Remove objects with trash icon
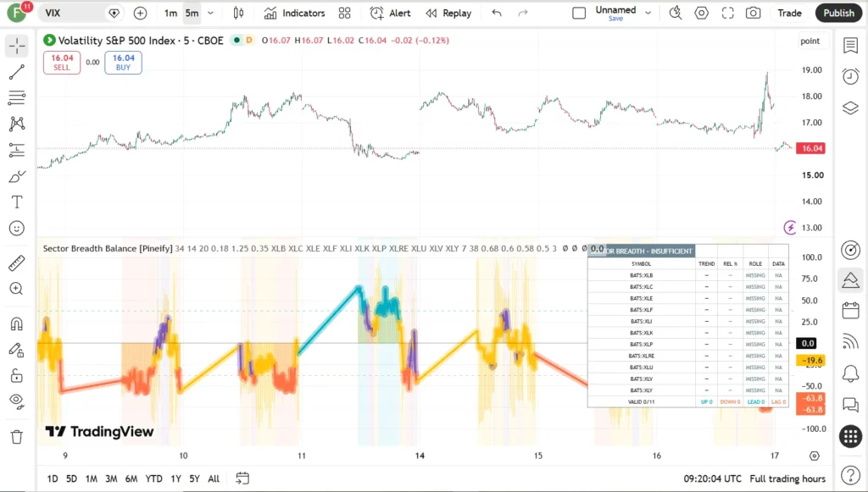 pyautogui.click(x=17, y=437)
